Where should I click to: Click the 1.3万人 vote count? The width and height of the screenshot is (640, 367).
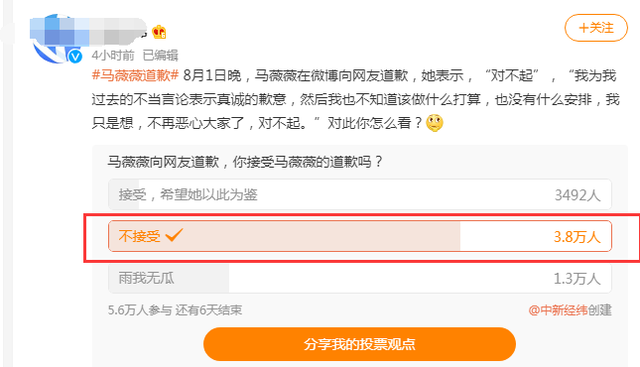577,279
